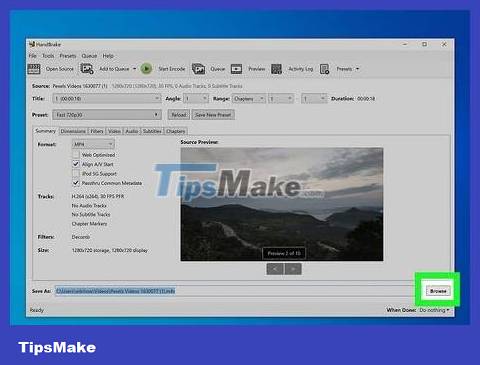Open the Angle dropdown

[196, 99]
